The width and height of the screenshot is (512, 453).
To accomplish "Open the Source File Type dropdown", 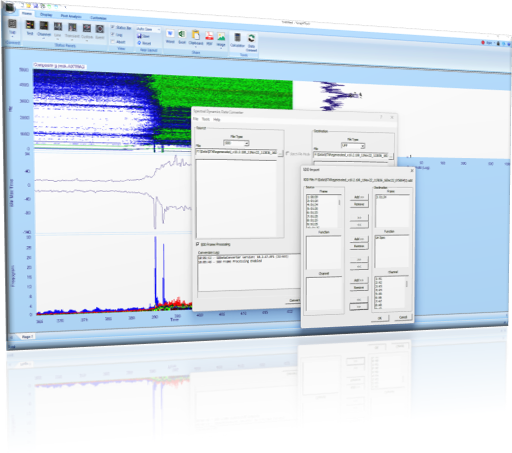I will click(x=236, y=143).
